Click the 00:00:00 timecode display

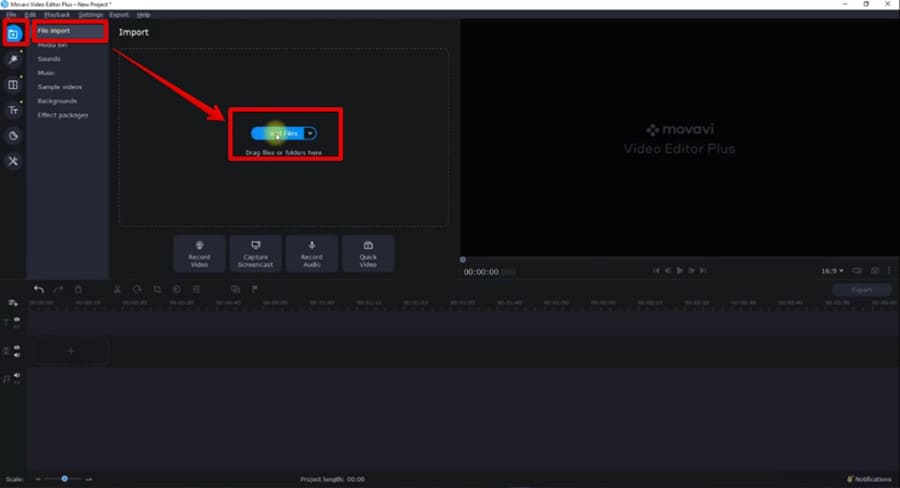click(x=481, y=272)
